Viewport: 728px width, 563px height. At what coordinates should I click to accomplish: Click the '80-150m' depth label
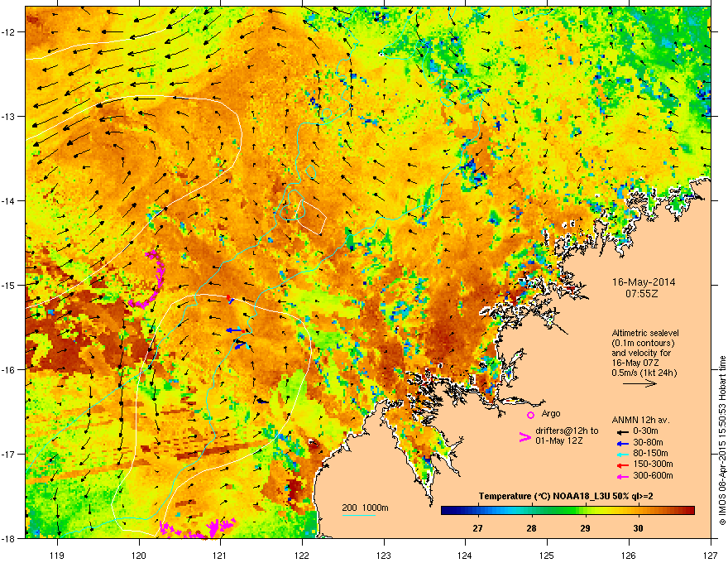[650, 454]
